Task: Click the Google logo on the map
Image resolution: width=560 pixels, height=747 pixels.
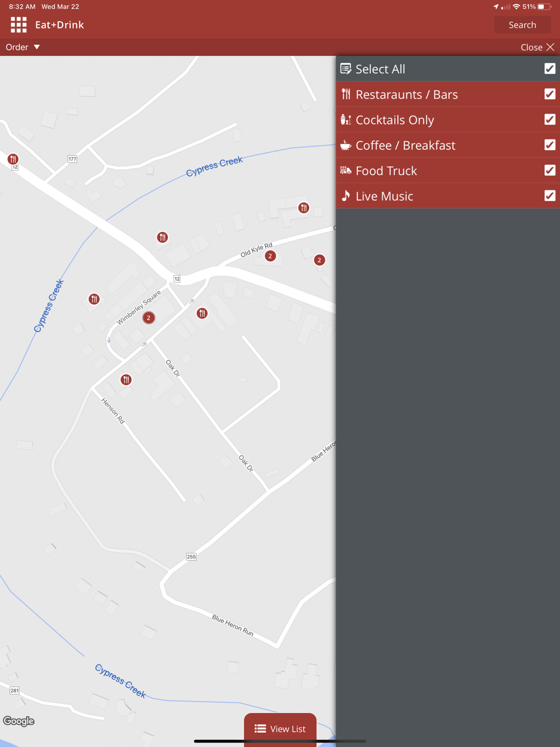Action: click(x=18, y=721)
